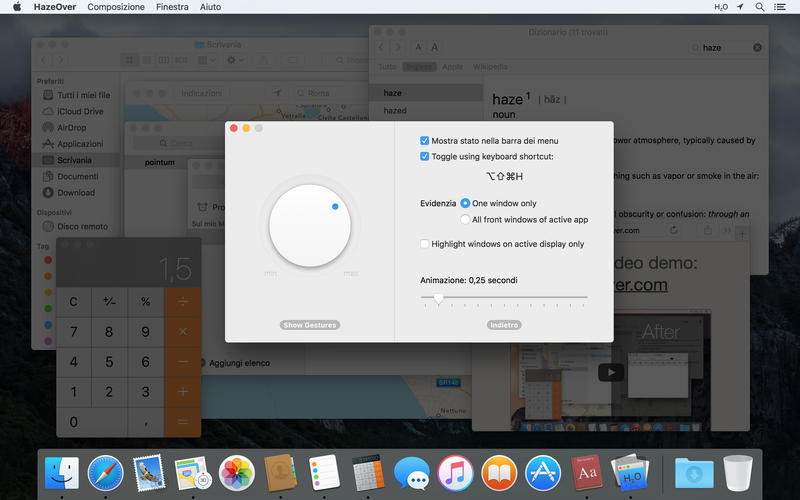Open the App Store in the Dock
The width and height of the screenshot is (800, 500).
click(543, 473)
